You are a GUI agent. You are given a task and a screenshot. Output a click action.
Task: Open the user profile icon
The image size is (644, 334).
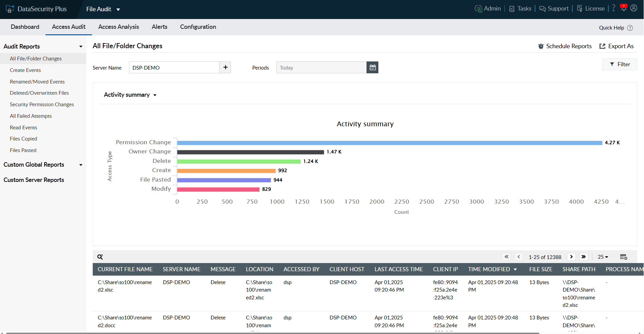[634, 8]
